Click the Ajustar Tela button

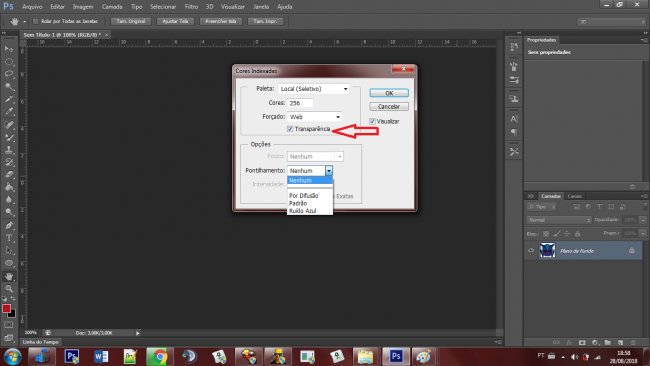(x=175, y=21)
